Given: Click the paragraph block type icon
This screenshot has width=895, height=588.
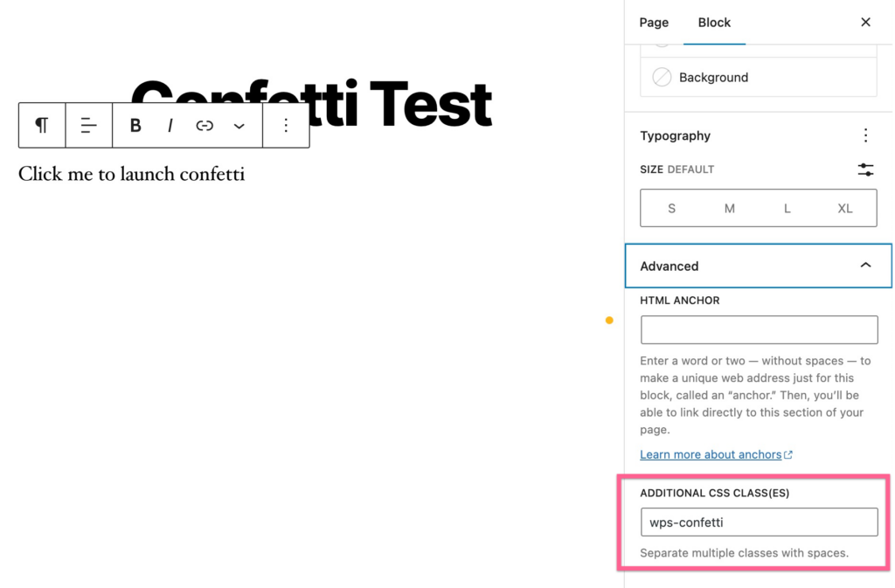Looking at the screenshot, I should pyautogui.click(x=42, y=126).
